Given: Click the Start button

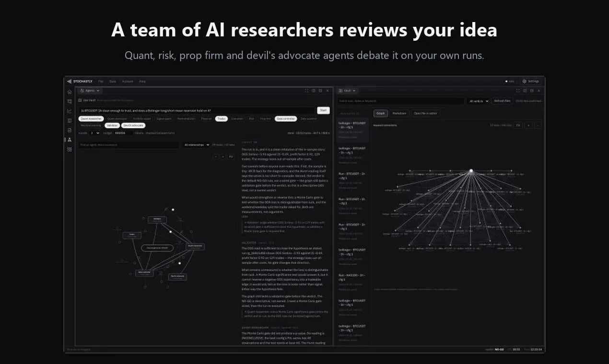Looking at the screenshot, I should [323, 110].
